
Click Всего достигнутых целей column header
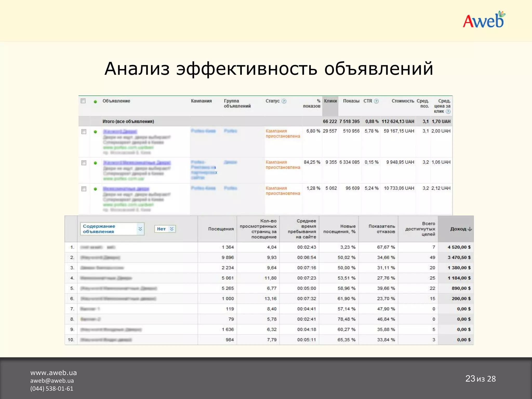pyautogui.click(x=420, y=229)
